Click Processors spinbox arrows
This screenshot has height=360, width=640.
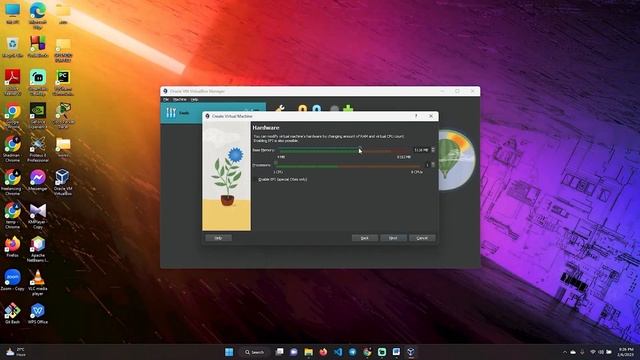click(433, 164)
